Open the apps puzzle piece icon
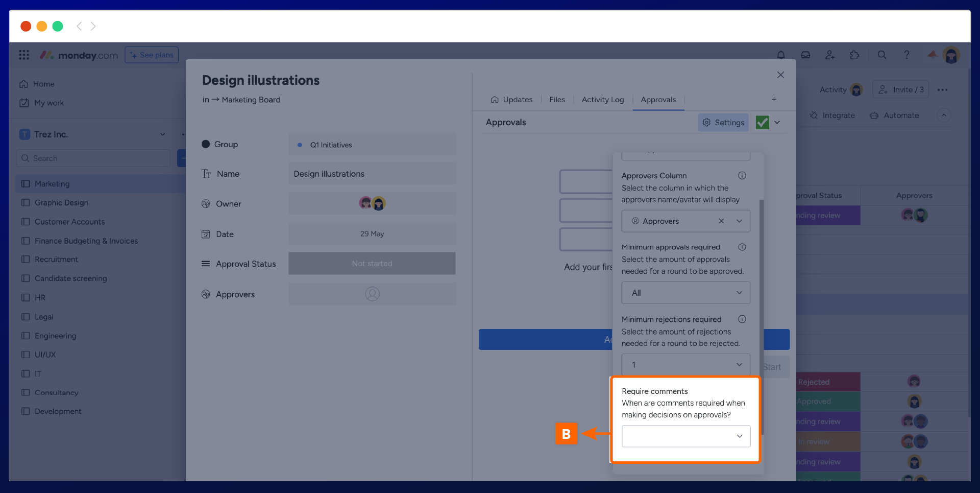The height and width of the screenshot is (493, 980). click(x=854, y=55)
